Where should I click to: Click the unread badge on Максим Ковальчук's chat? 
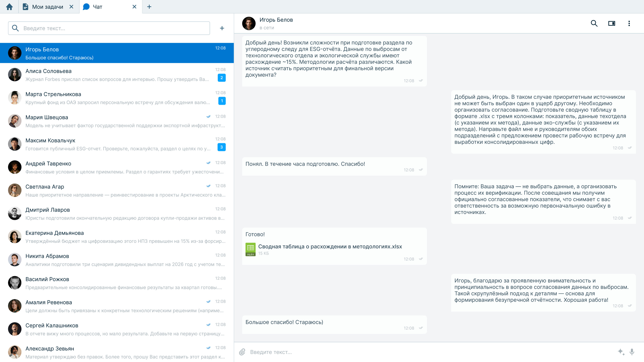pos(222,147)
